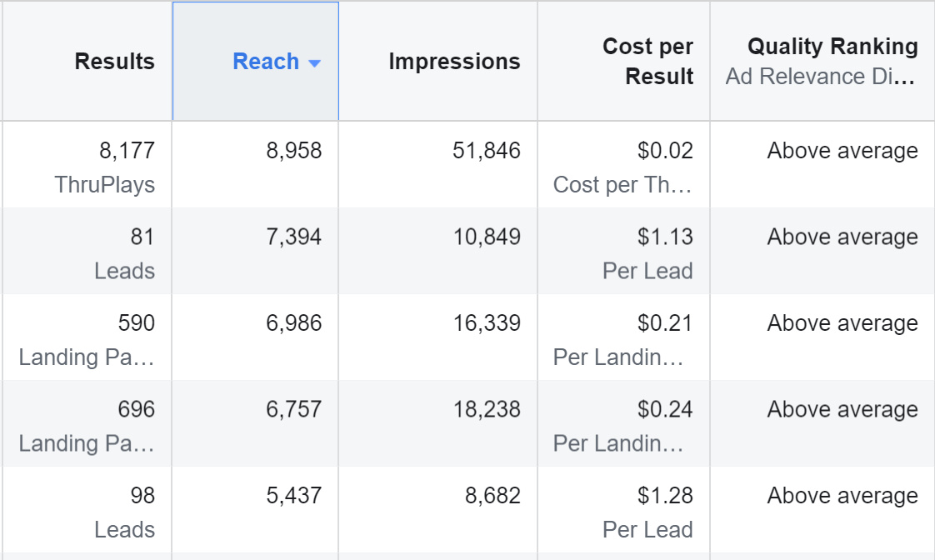
Task: Click the 590 Landing Page results cell
Action: [87, 339]
